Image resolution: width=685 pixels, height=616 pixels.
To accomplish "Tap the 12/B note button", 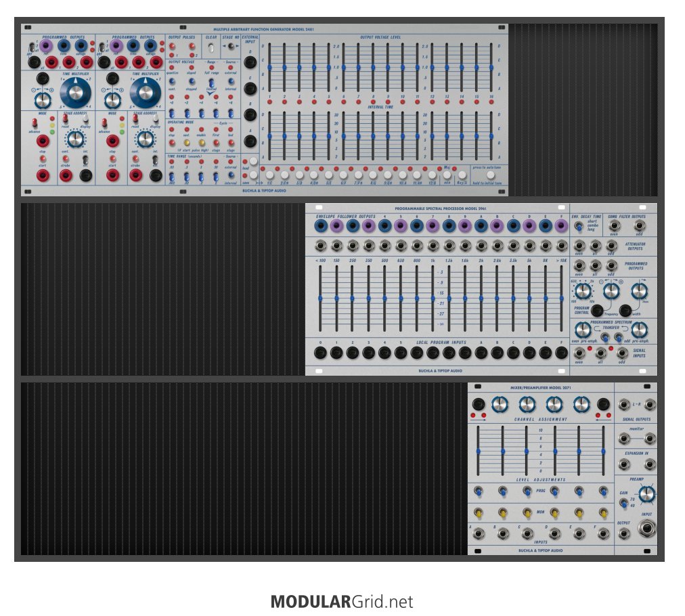I will 432,175.
